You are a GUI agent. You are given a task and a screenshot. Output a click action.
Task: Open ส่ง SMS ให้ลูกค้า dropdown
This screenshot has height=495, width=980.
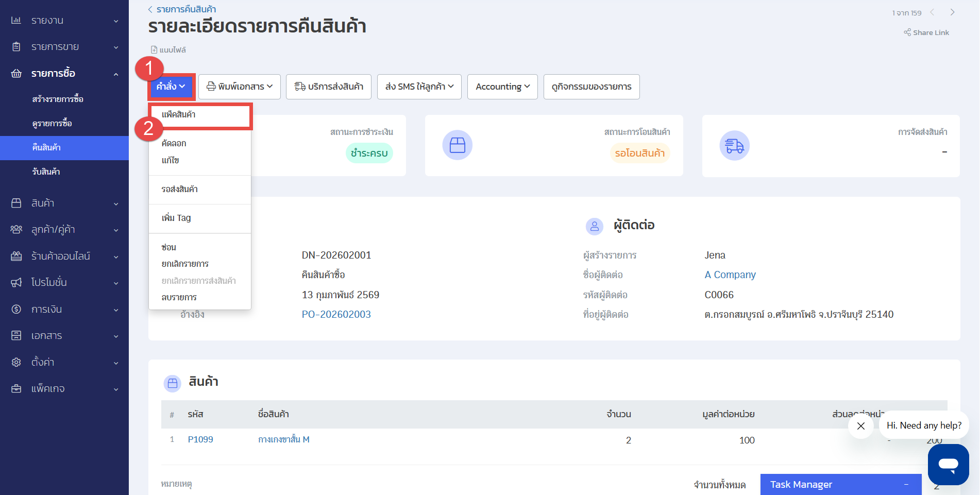[x=419, y=87]
